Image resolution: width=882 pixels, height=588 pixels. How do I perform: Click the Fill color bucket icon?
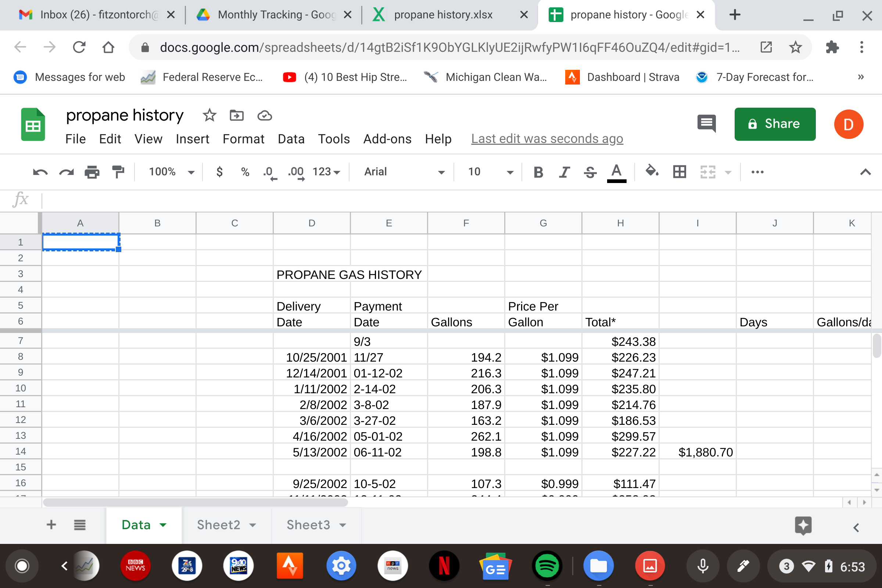(652, 171)
